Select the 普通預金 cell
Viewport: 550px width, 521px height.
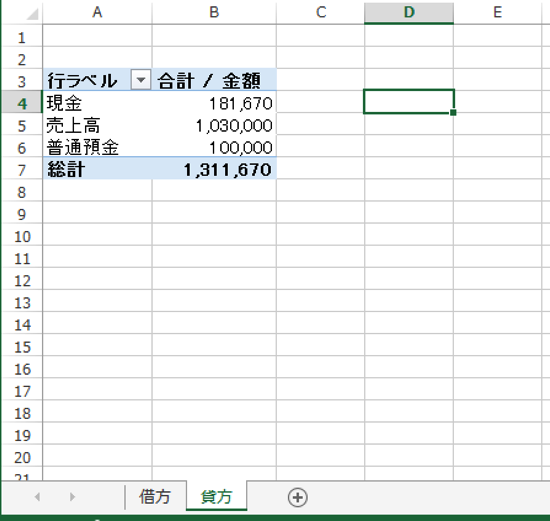pos(97,147)
